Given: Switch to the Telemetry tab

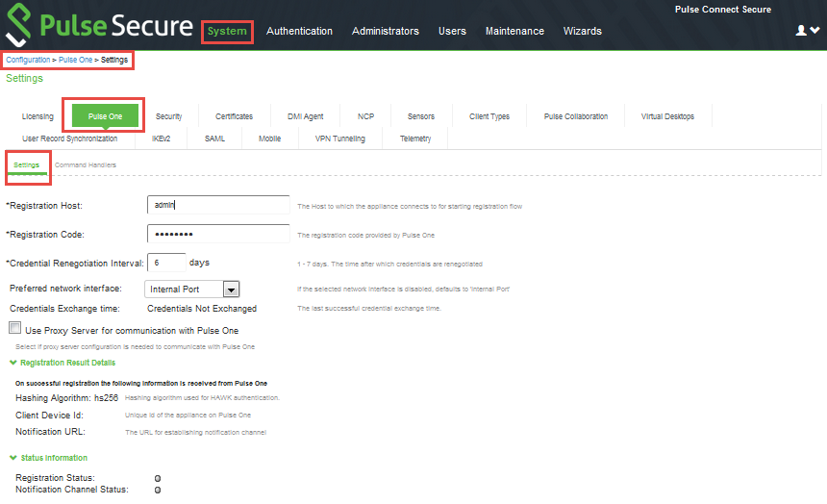Looking at the screenshot, I should (415, 139).
